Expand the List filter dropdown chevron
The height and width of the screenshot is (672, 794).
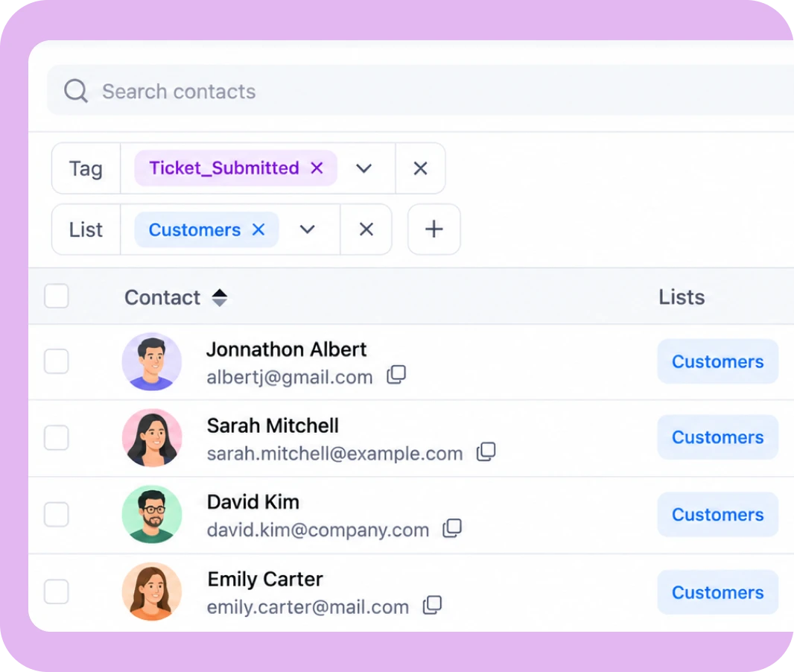308,229
